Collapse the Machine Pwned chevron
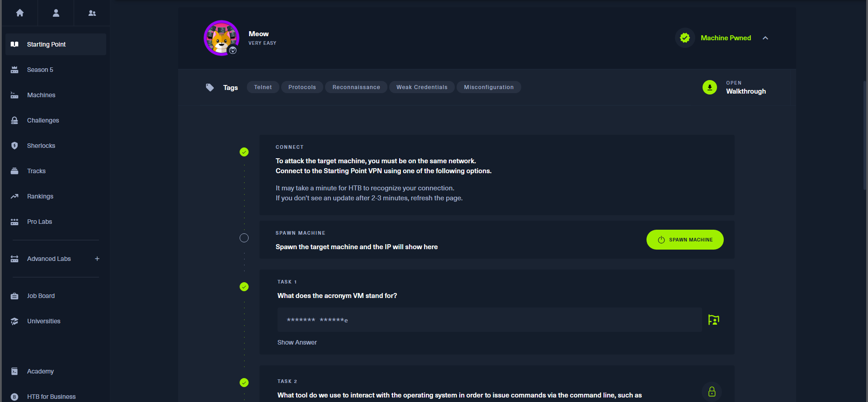868x402 pixels. pos(765,38)
